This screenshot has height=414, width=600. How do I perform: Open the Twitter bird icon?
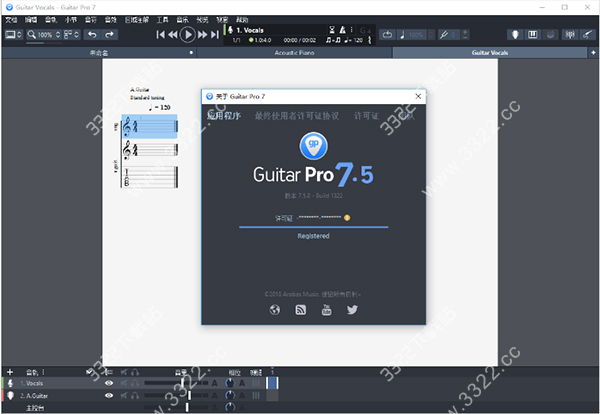click(x=352, y=310)
